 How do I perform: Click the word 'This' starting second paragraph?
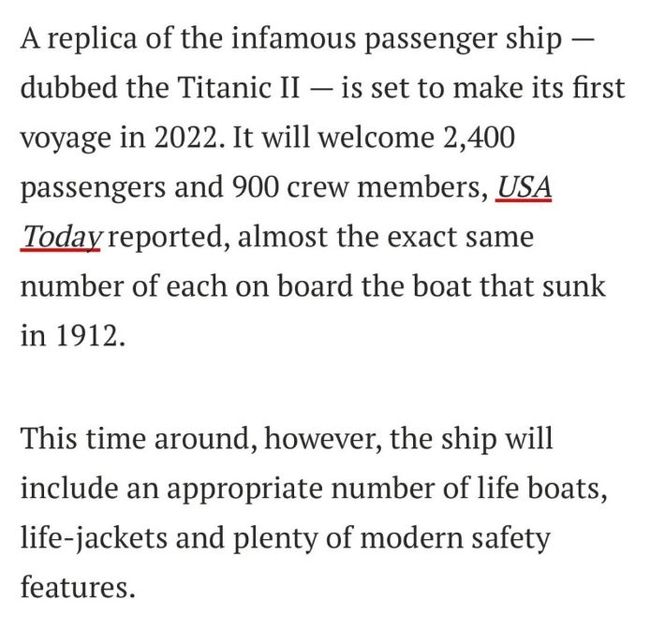pyautogui.click(x=49, y=438)
